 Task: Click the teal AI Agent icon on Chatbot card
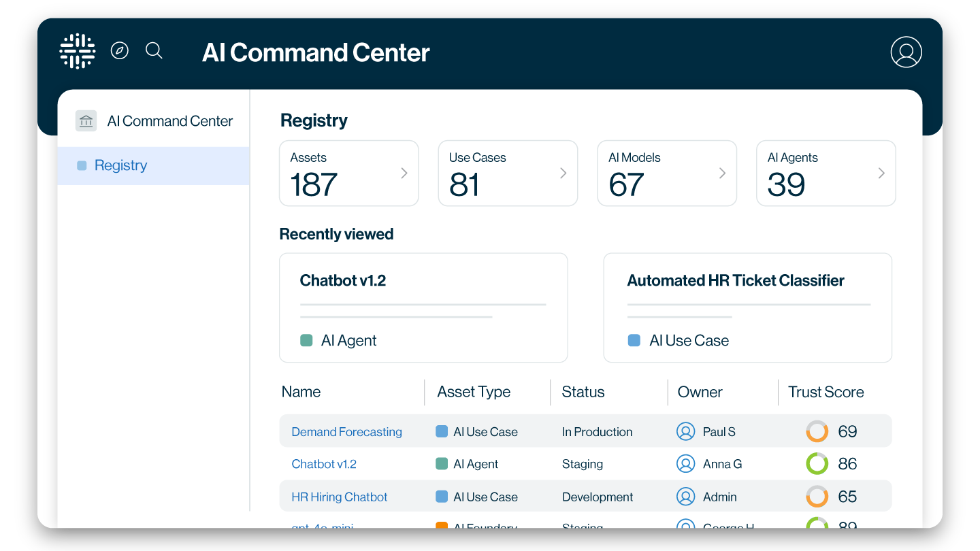point(307,340)
